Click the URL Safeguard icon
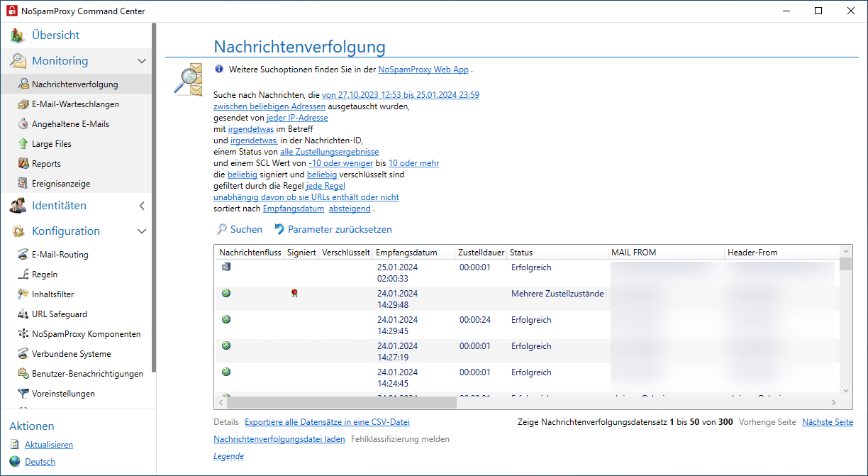 (x=23, y=314)
